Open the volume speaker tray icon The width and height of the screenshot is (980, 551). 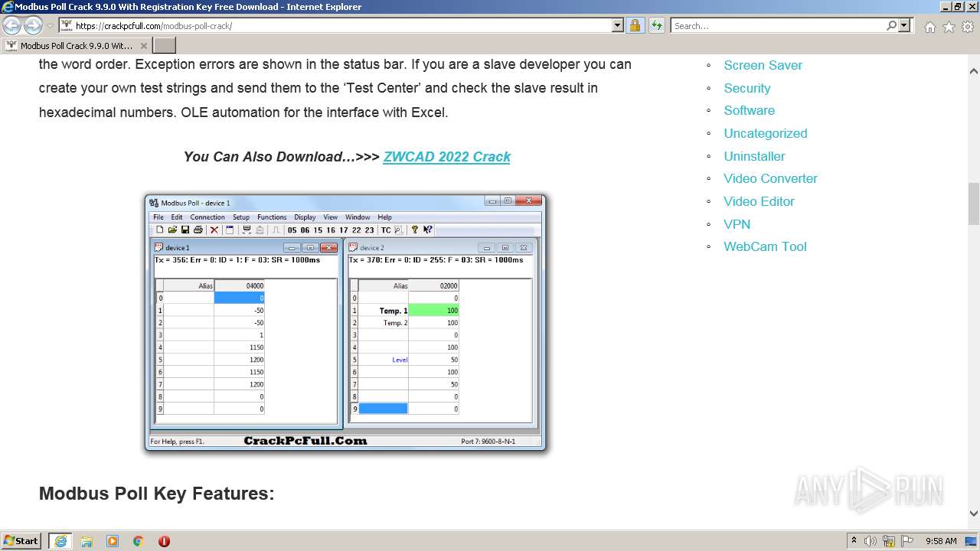click(x=871, y=541)
